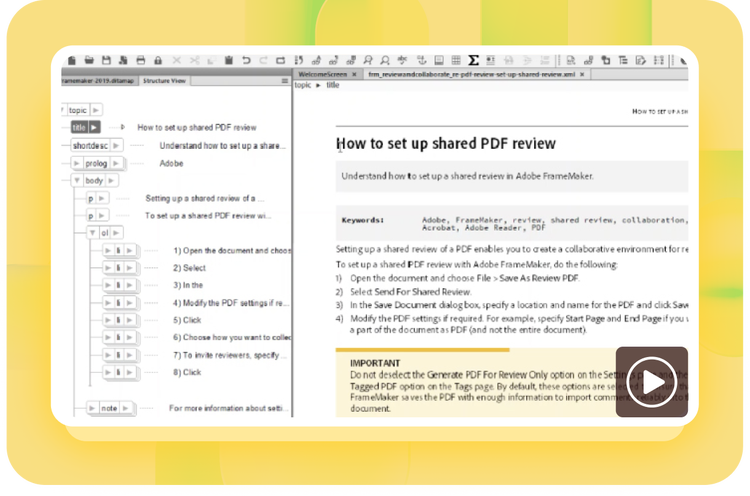
Task: Click the greyed-out scissors Cut icon
Action: click(194, 60)
